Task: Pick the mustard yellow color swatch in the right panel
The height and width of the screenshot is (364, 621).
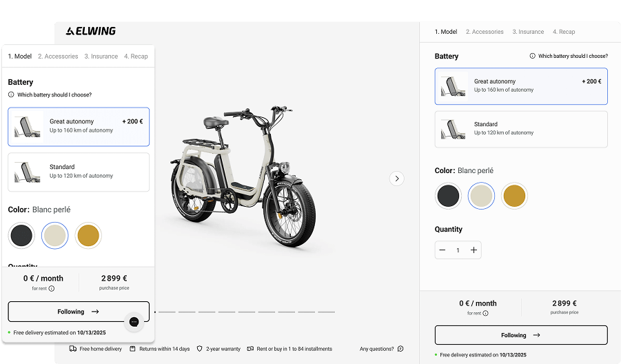Action: click(513, 196)
